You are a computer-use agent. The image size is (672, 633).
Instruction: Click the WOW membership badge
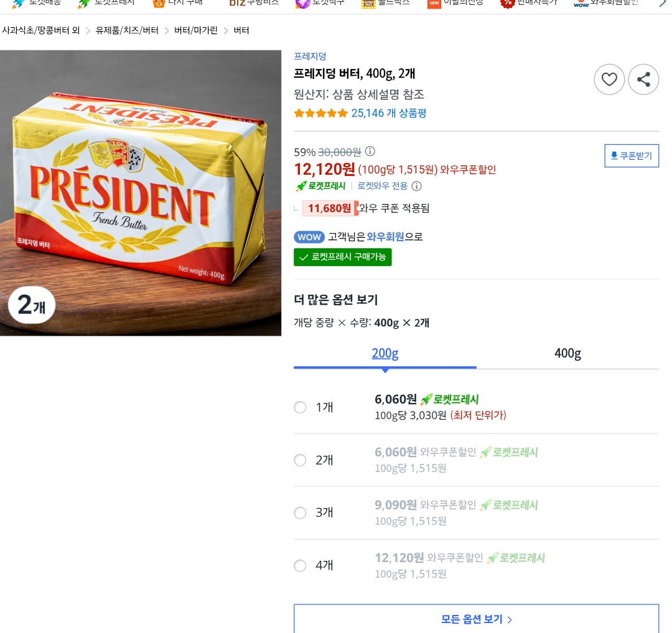(x=309, y=237)
